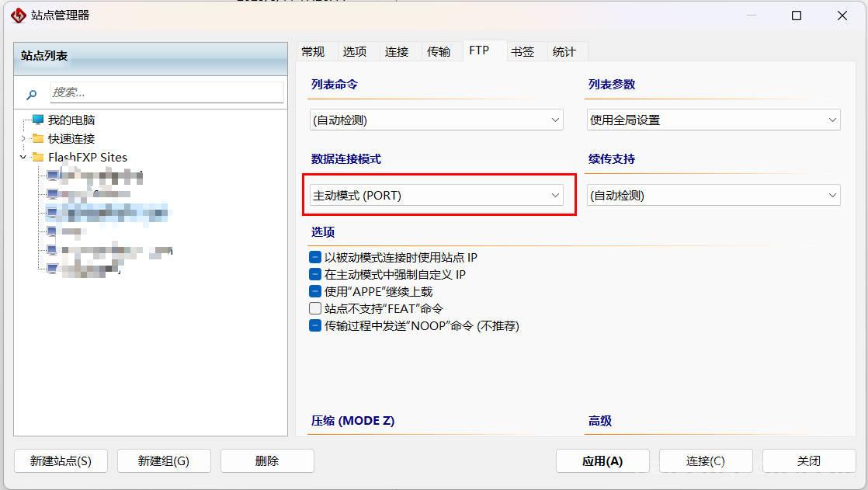Click the 压缩 (MODE Z) section heading
The height and width of the screenshot is (490, 868).
(x=352, y=421)
